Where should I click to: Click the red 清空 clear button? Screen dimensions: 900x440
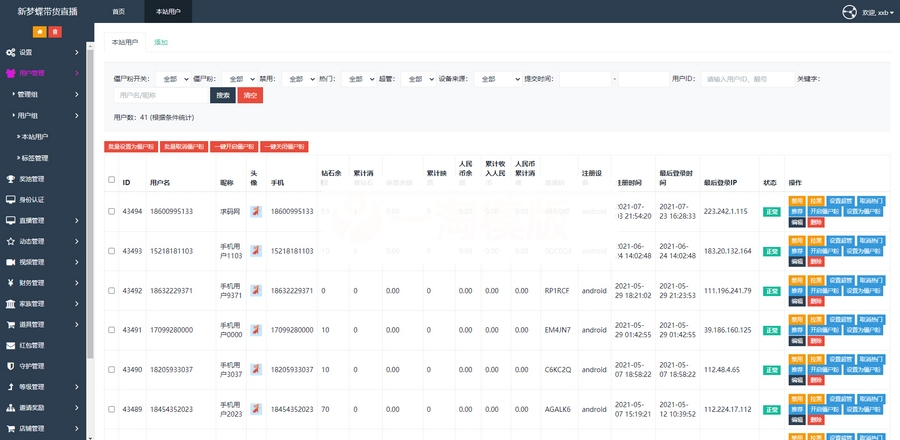tap(250, 95)
